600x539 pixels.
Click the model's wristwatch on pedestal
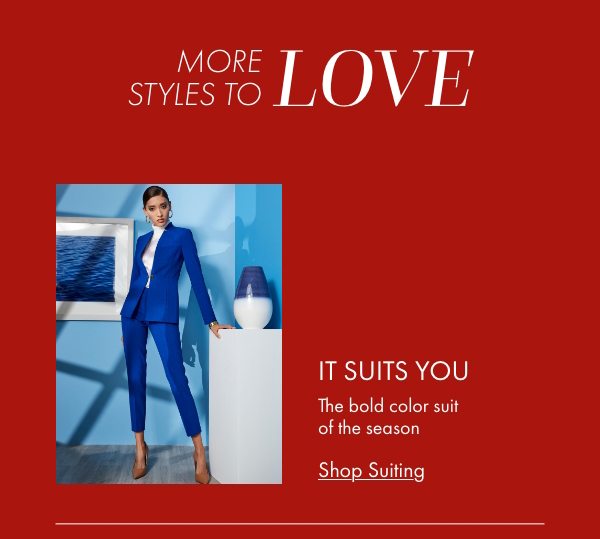213,325
